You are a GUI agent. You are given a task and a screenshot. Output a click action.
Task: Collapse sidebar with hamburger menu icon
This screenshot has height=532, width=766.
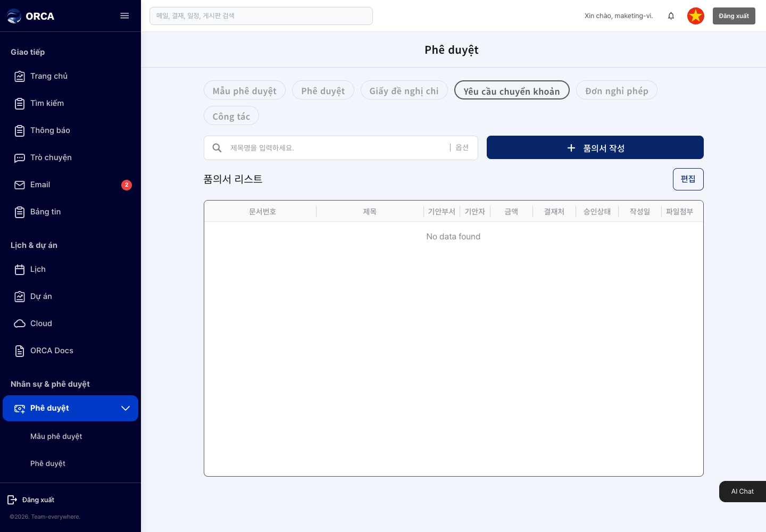click(x=124, y=16)
